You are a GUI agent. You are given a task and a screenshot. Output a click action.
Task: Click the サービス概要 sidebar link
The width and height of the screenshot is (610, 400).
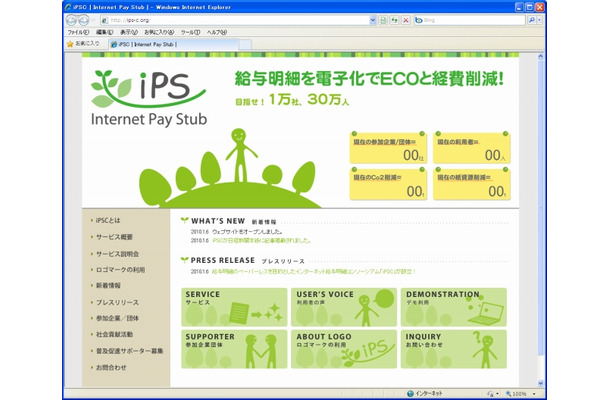pos(114,237)
